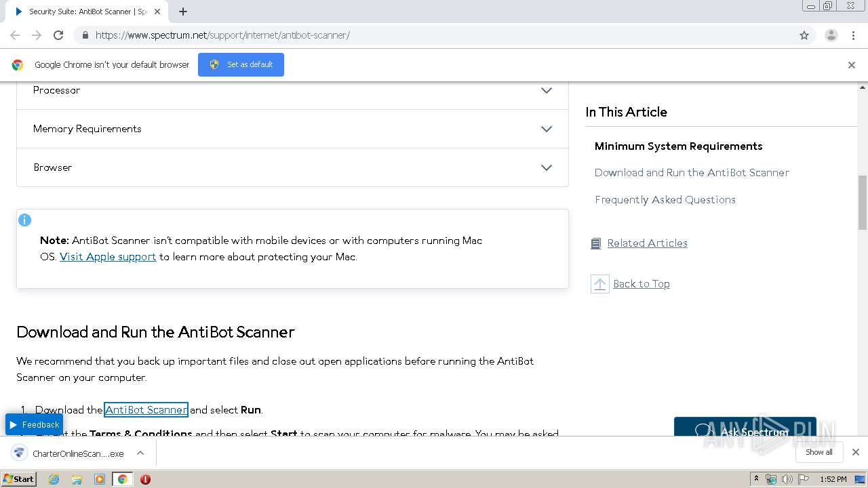
Task: Bookmark this page with the star
Action: (x=804, y=35)
